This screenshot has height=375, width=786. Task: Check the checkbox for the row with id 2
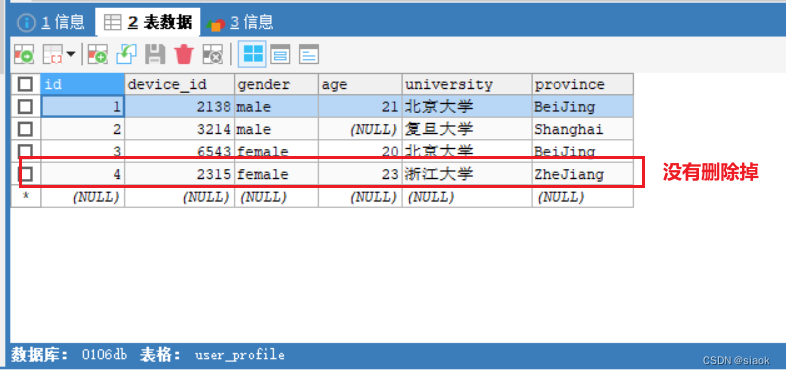point(25,129)
